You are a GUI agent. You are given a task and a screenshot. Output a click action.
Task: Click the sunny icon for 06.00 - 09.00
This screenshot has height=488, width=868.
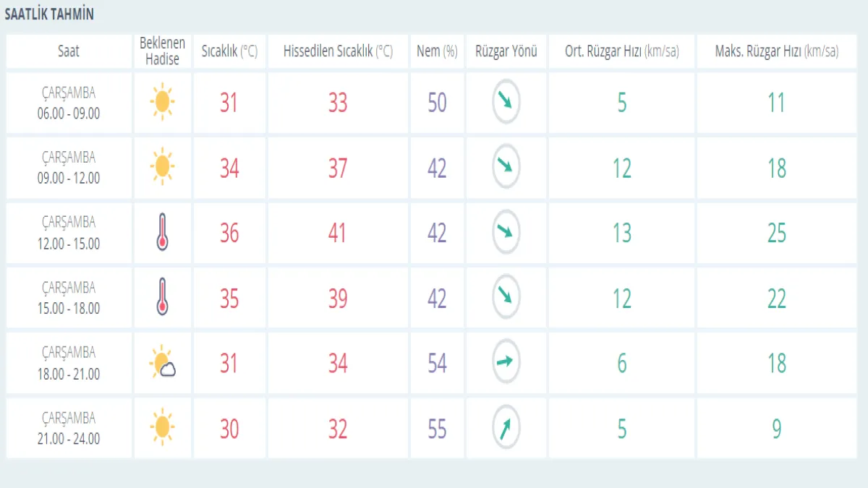162,102
